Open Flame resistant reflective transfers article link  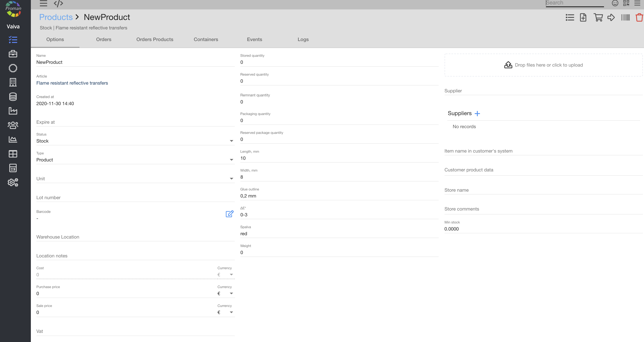pos(72,83)
